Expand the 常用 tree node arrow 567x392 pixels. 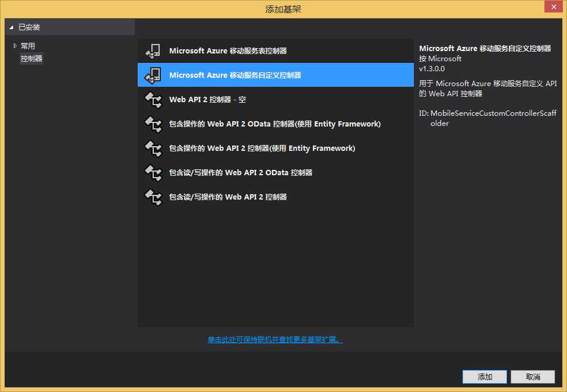(15, 46)
